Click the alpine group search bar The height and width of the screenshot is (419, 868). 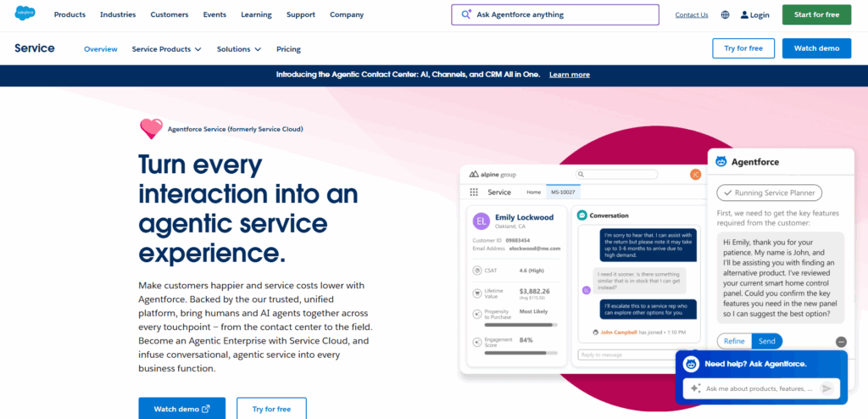616,174
